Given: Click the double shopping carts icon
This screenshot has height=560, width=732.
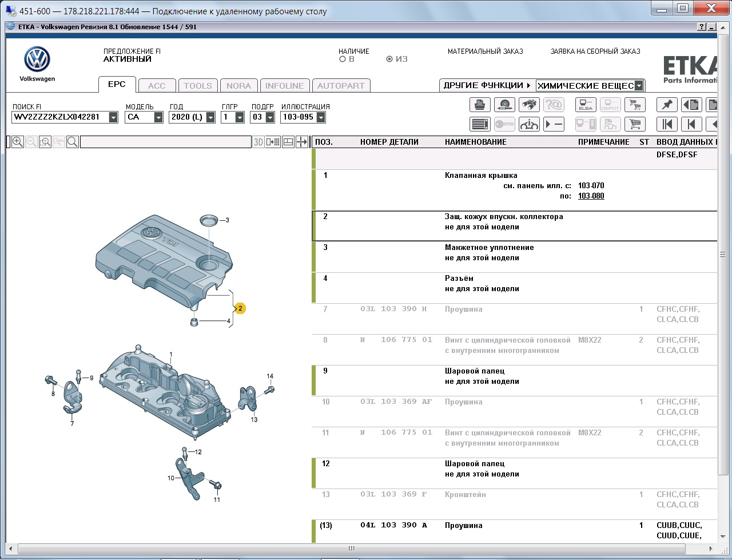Looking at the screenshot, I should pyautogui.click(x=634, y=105).
